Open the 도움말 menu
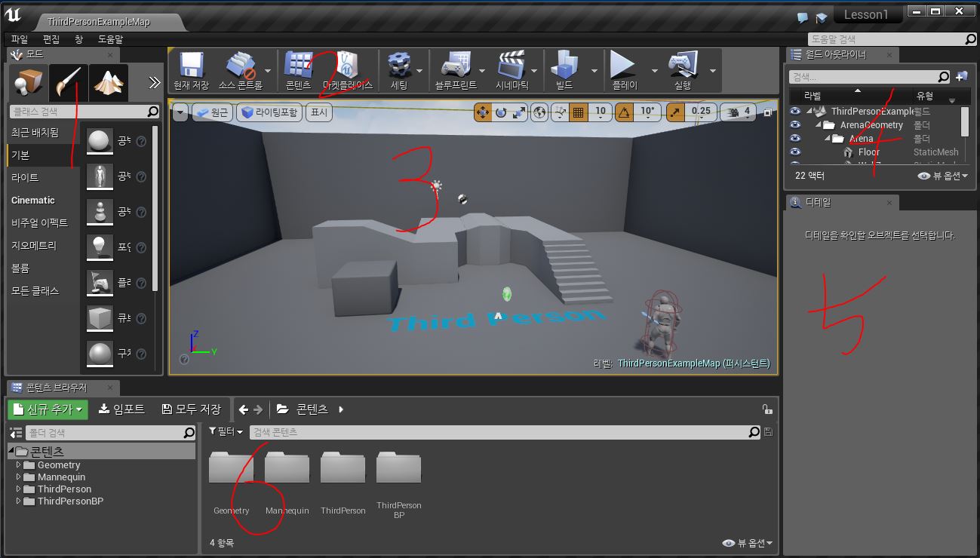This screenshot has width=980, height=558. tap(110, 39)
